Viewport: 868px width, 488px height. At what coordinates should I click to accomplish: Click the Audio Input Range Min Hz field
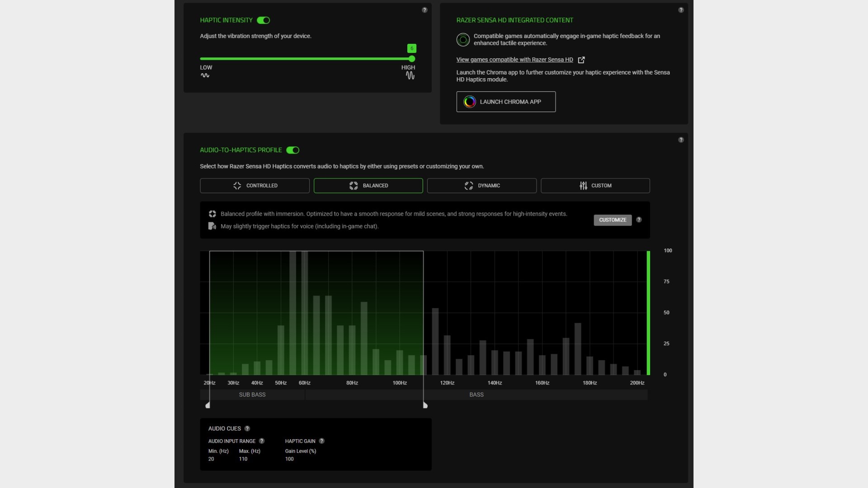(211, 458)
